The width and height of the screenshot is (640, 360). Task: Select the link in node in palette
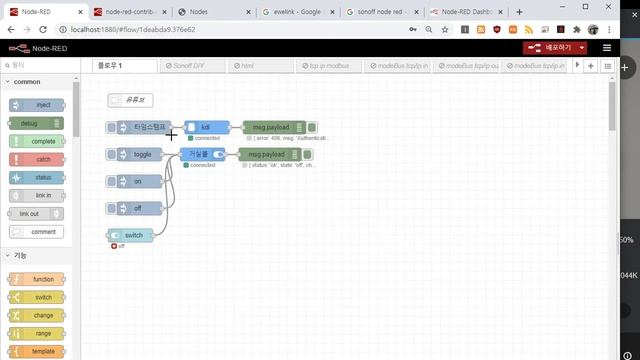coord(37,196)
